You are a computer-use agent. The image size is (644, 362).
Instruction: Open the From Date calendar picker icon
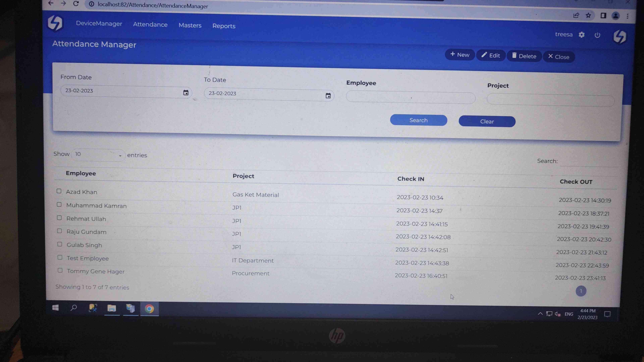pos(186,93)
